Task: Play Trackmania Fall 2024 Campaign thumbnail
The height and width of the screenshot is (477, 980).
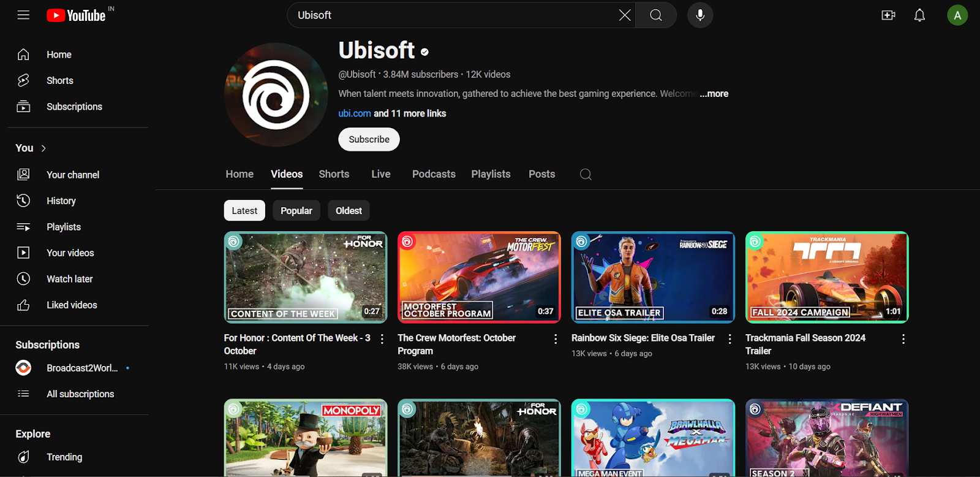Action: (x=827, y=277)
